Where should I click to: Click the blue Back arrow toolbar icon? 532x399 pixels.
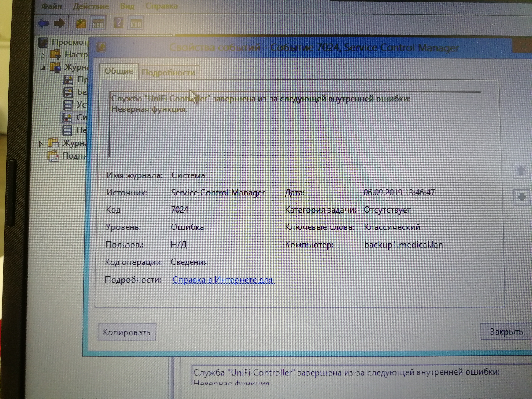(x=44, y=24)
